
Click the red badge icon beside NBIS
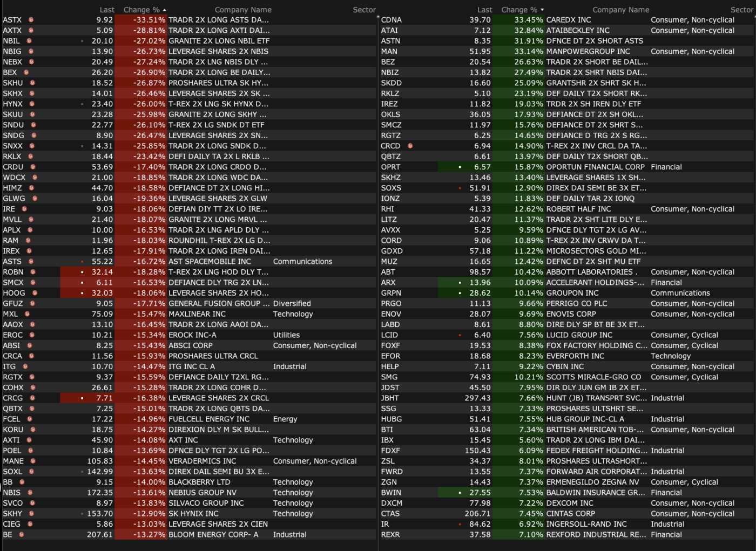click(x=30, y=493)
